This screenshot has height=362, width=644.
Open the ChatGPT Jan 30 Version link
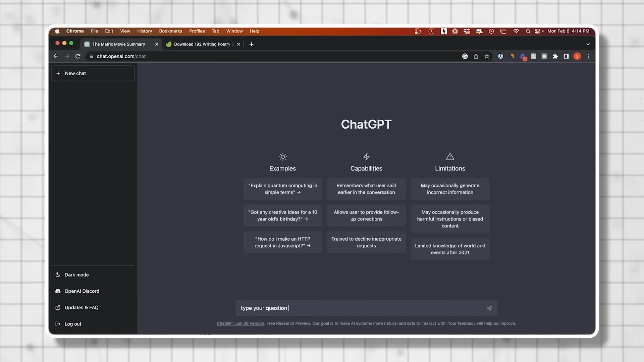tap(240, 323)
